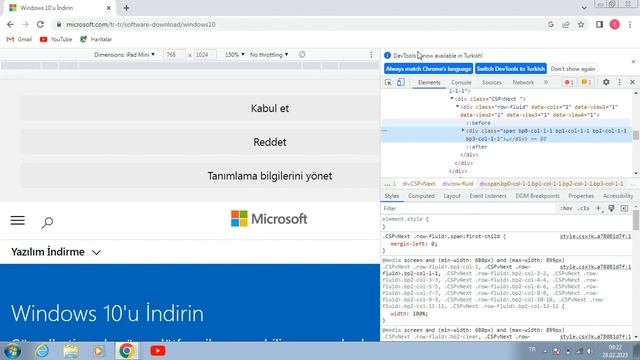Open a new browser tab
The width and height of the screenshot is (640, 360).
pos(127,8)
